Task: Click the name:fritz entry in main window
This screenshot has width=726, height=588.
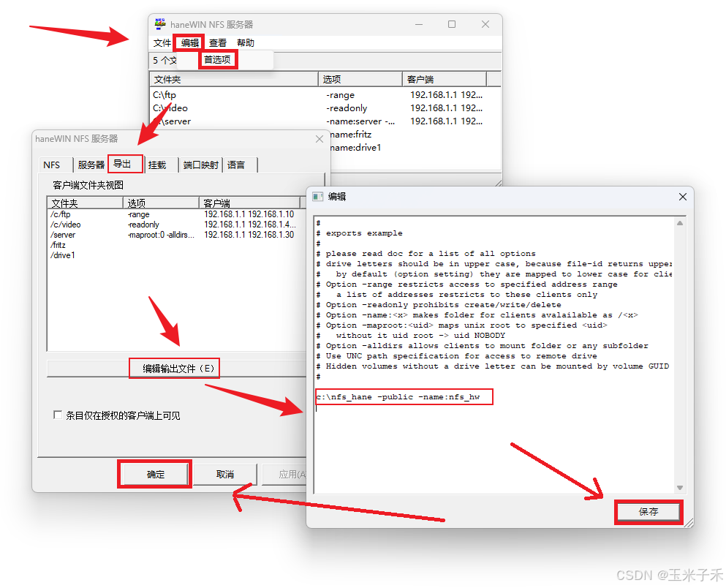Action: tap(350, 135)
